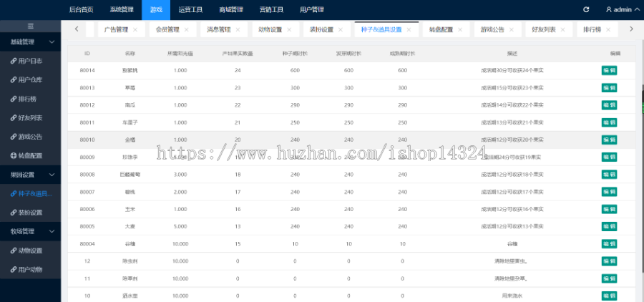
Task: Close the 动物设置 tab
Action: (289, 29)
